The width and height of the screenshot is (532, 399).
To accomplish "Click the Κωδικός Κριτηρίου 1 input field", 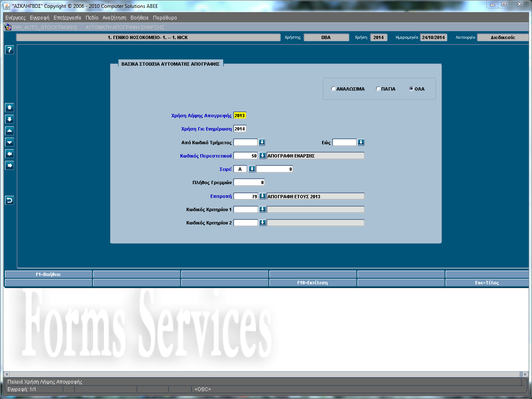I will (x=246, y=209).
